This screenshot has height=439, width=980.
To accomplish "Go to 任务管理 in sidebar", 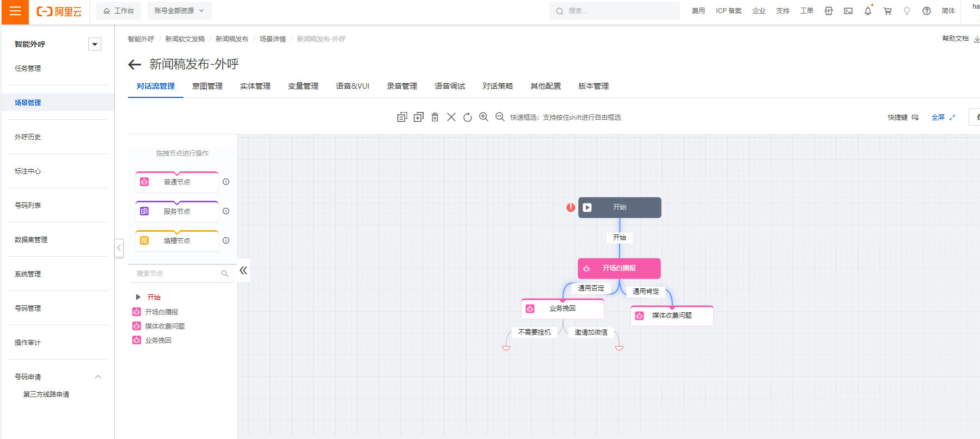I will [28, 69].
